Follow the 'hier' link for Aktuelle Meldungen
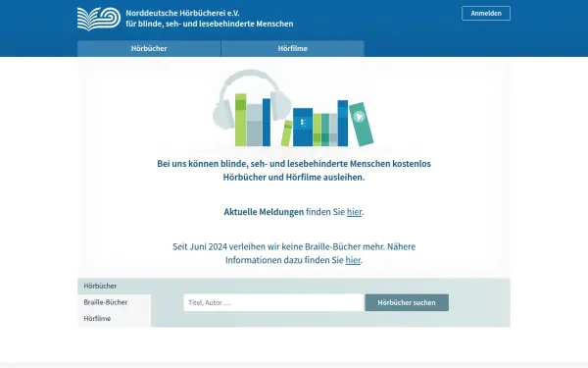 coord(354,212)
